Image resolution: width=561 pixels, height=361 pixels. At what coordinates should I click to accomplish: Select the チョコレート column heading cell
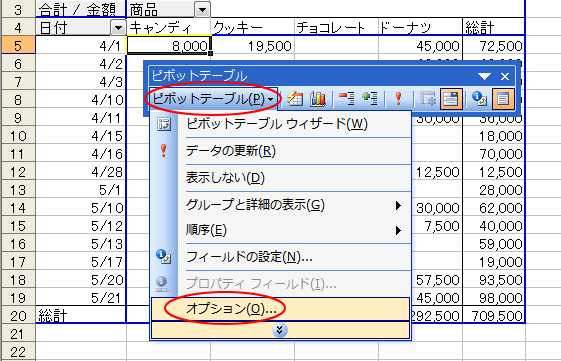(x=337, y=27)
